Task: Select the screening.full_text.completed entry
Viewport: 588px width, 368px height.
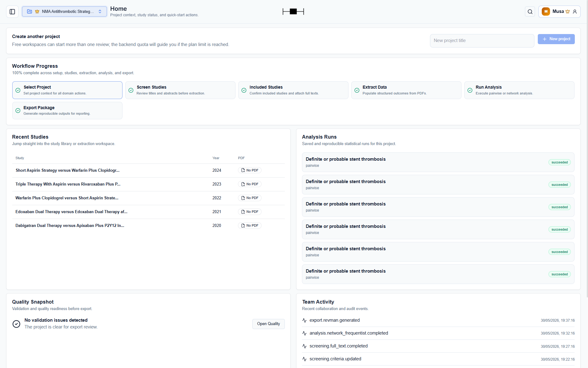Action: [x=438, y=346]
